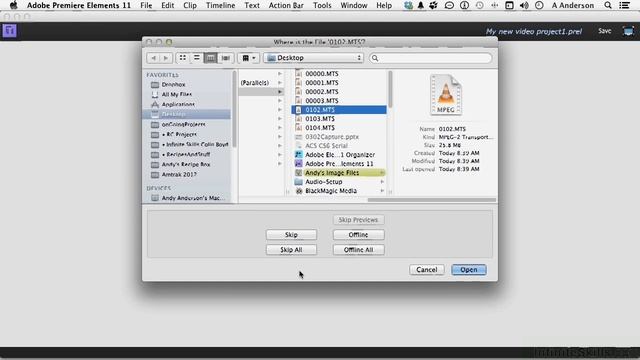Open Andy's Image Files folder
The height and width of the screenshot is (360, 640).
(x=339, y=173)
